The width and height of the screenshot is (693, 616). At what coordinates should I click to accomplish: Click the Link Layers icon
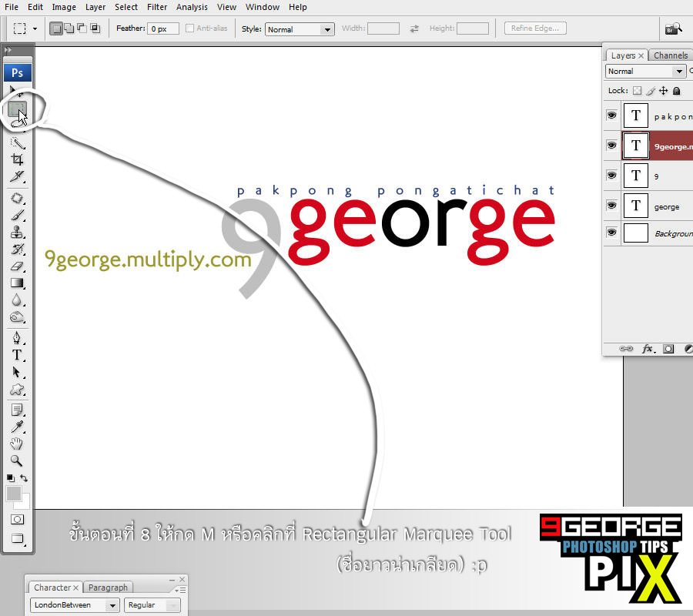click(x=626, y=349)
